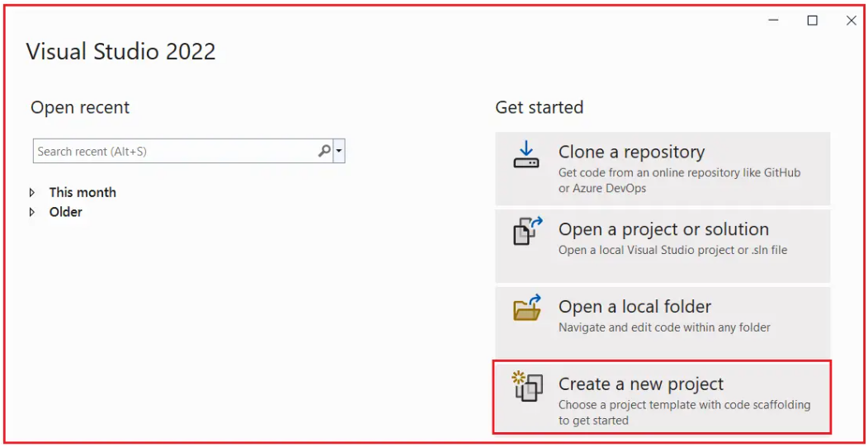This screenshot has width=868, height=447.
Task: Expand the This month group
Action: pyautogui.click(x=32, y=192)
